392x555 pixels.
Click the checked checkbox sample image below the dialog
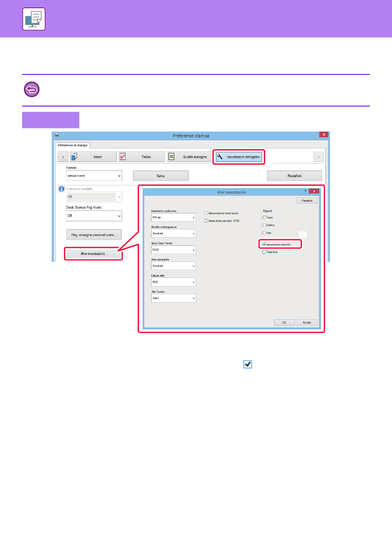[247, 364]
